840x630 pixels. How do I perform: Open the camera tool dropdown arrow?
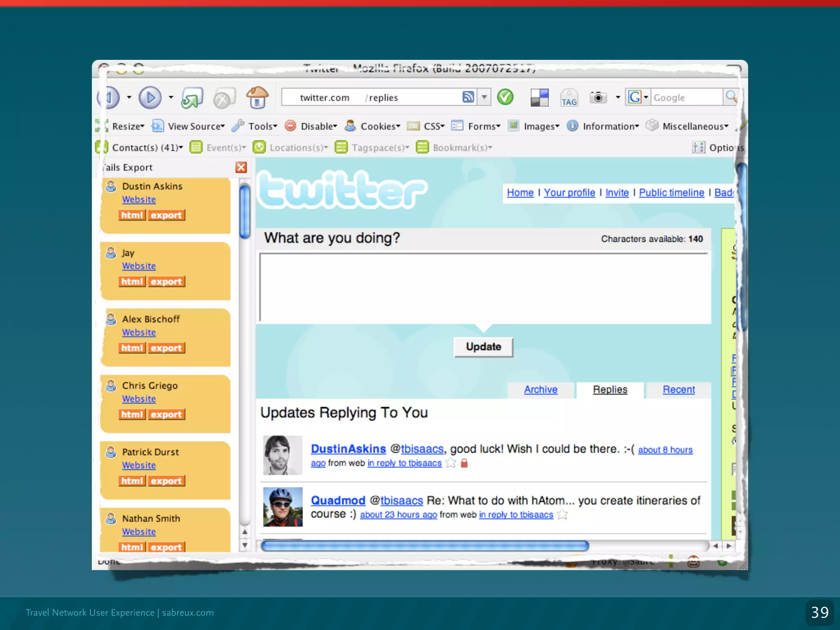pos(618,98)
